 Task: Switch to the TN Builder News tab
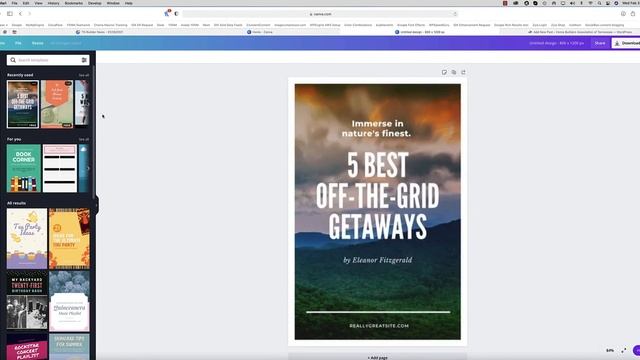pyautogui.click(x=100, y=32)
